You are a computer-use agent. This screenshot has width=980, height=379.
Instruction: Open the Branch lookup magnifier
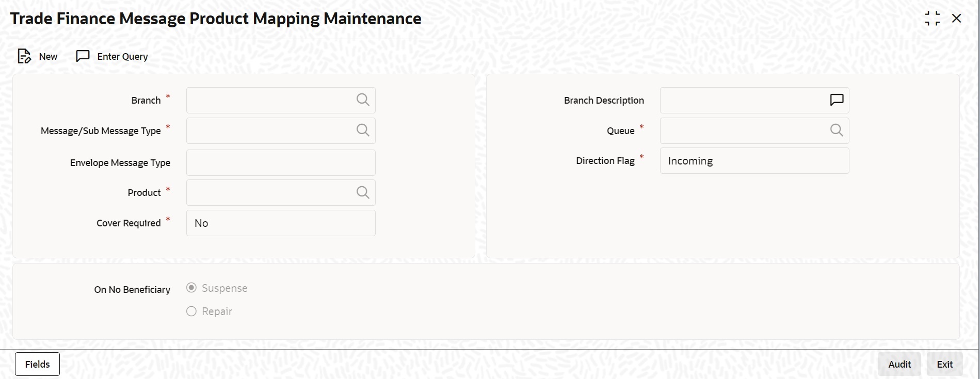coord(363,100)
